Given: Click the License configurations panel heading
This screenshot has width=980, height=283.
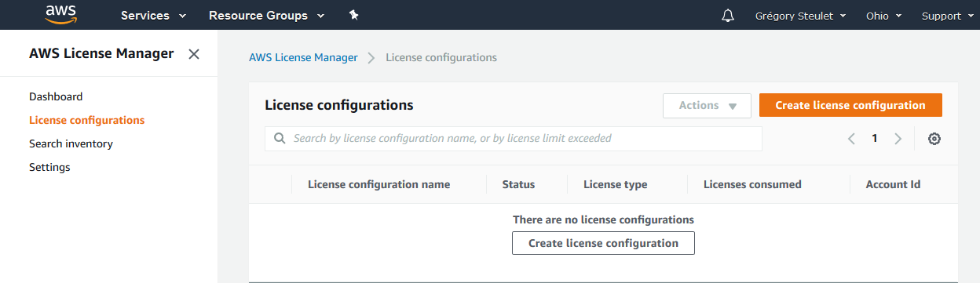Looking at the screenshot, I should [339, 105].
